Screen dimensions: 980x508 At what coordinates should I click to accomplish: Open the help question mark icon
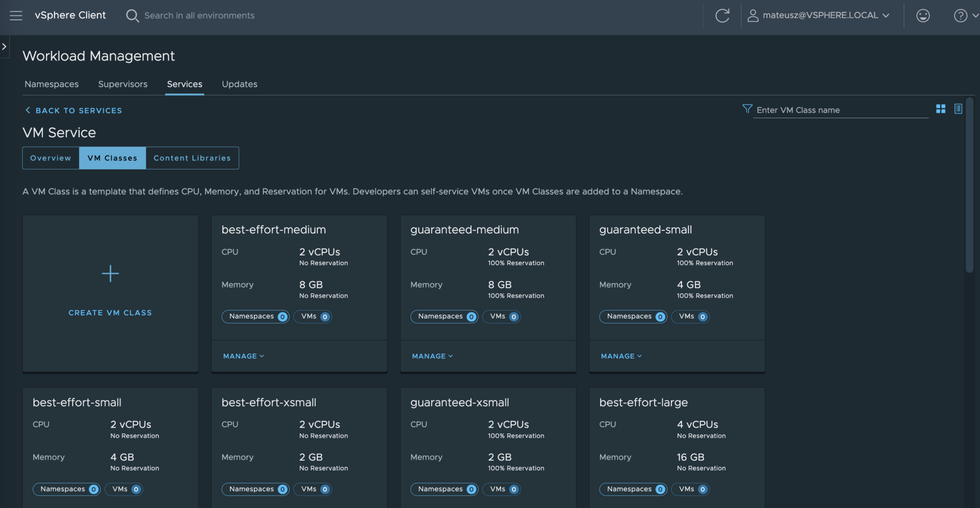click(x=960, y=15)
